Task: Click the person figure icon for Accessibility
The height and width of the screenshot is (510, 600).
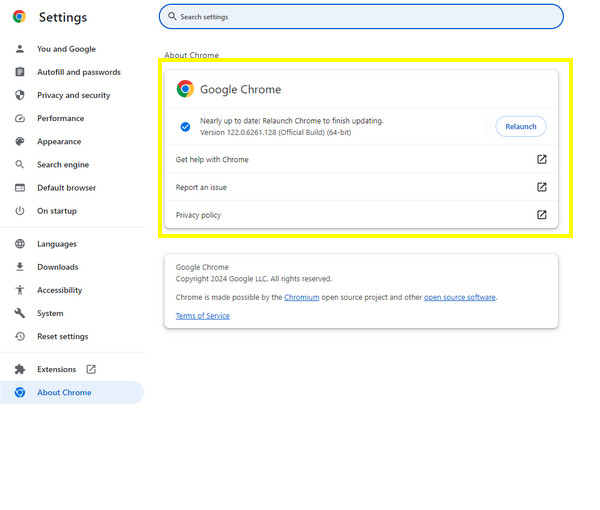Action: point(20,290)
